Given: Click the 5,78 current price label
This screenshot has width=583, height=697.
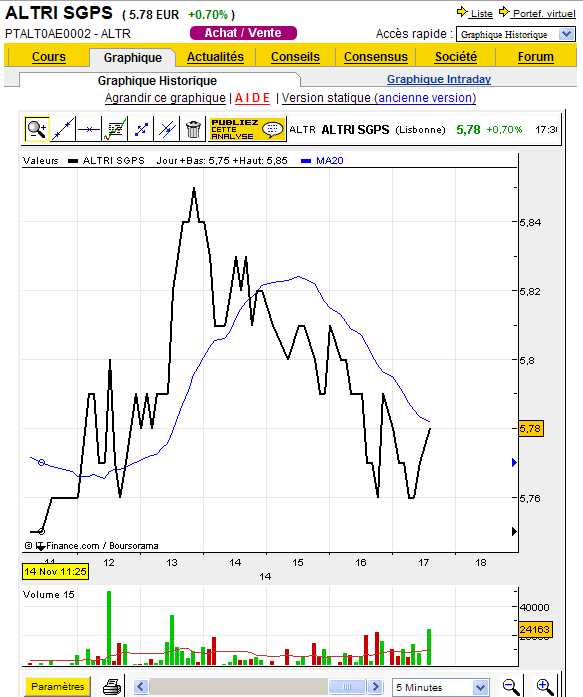Looking at the screenshot, I should point(530,429).
